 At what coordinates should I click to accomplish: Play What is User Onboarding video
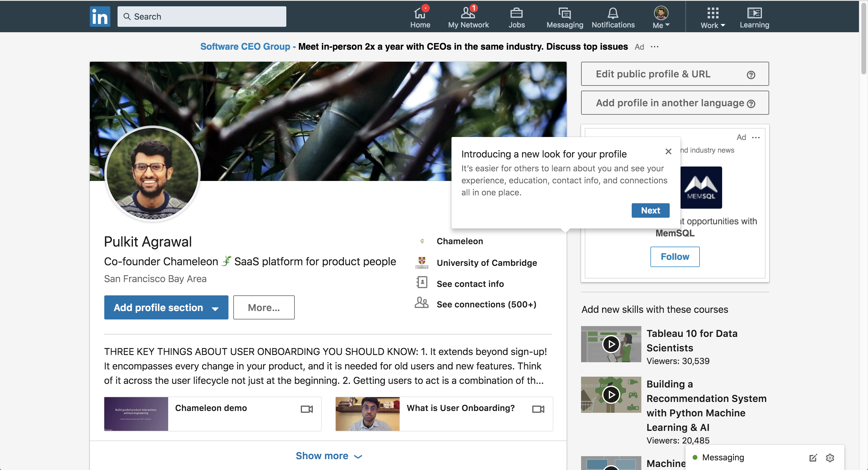coord(367,413)
